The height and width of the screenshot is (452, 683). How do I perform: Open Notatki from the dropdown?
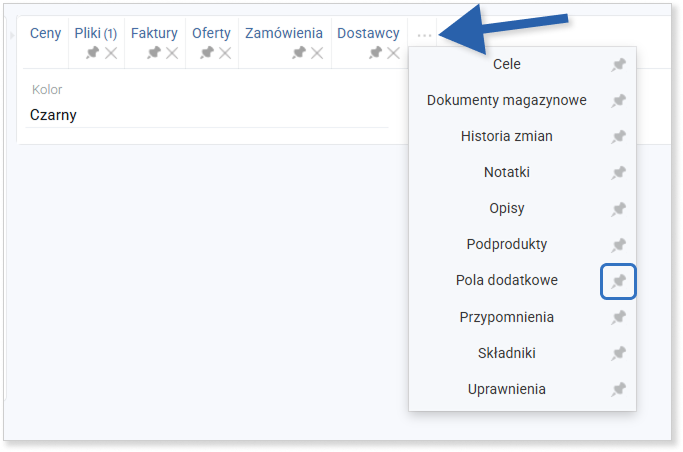[507, 172]
